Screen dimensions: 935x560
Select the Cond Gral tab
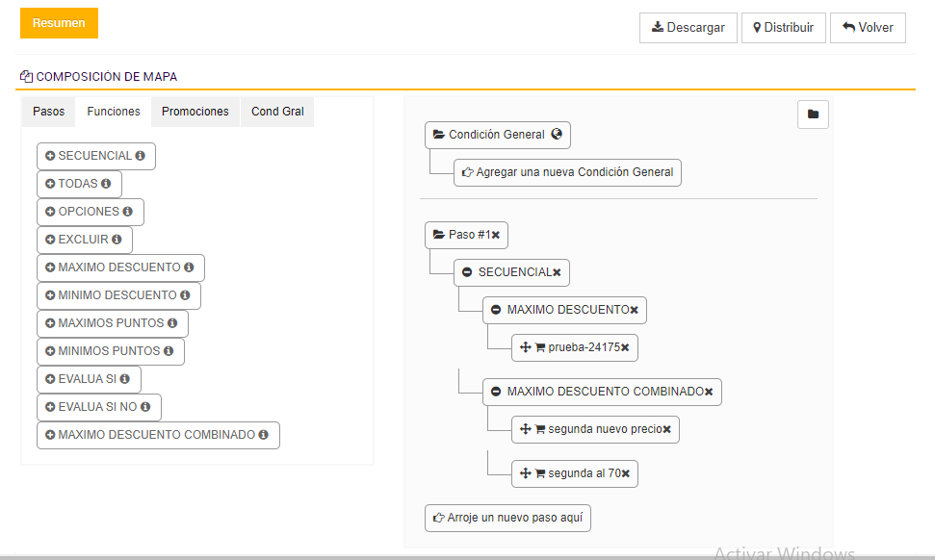pos(277,112)
